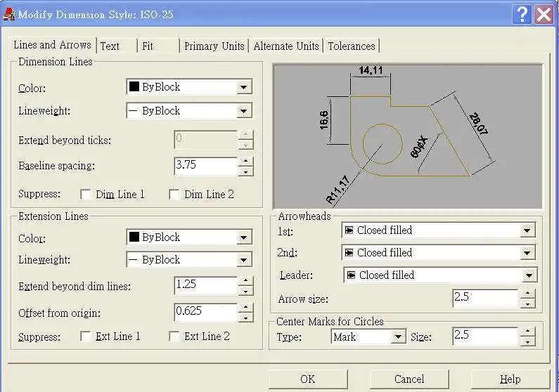This screenshot has width=559, height=392.
Task: Switch to the Text tab
Action: coord(116,46)
